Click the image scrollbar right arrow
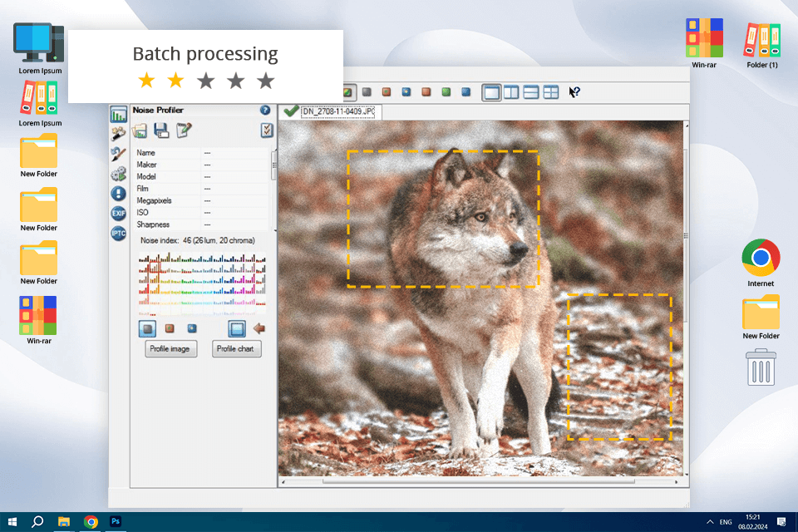This screenshot has width=798, height=532. coord(677,481)
